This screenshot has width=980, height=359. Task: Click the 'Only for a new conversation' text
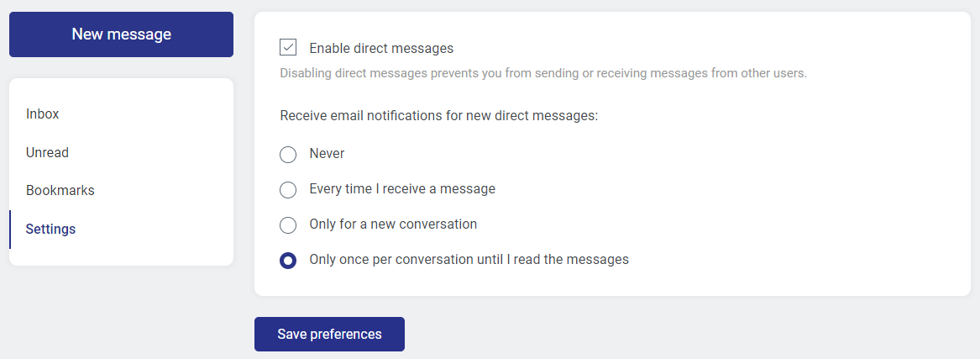[393, 224]
